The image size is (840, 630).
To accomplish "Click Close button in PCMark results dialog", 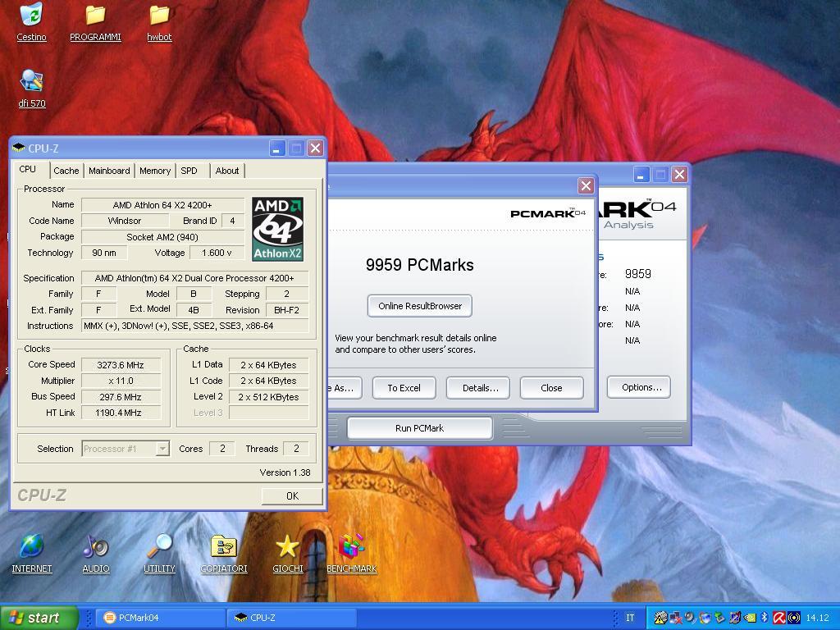I will pos(551,388).
